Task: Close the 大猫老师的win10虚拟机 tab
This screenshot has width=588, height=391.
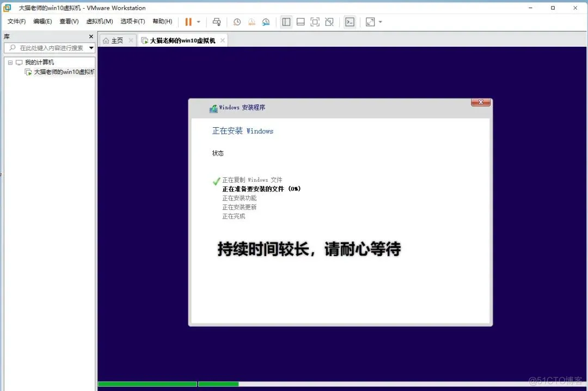Action: (222, 40)
